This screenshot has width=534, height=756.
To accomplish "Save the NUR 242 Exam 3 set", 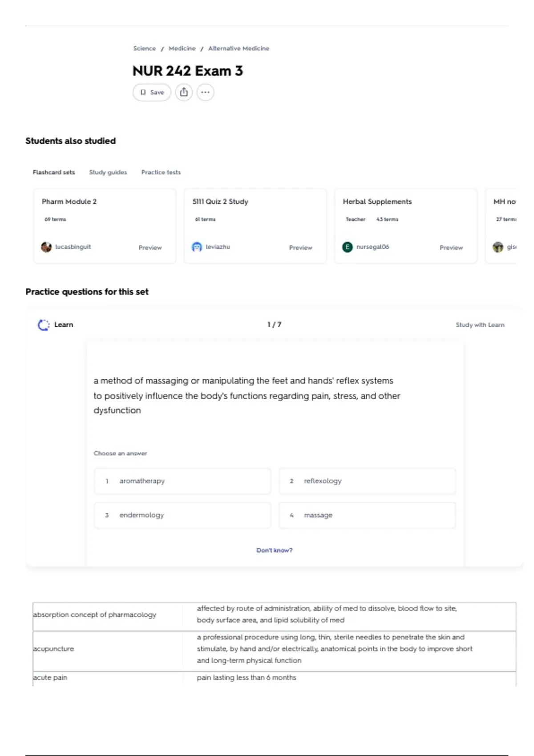I will click(152, 92).
